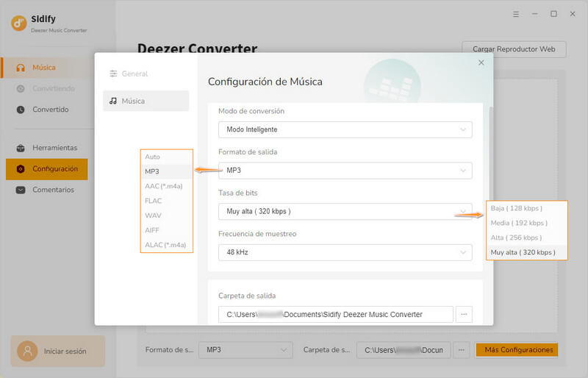The image size is (588, 378).
Task: Select Alta ( 256 kbps ) bitrate
Action: click(527, 238)
